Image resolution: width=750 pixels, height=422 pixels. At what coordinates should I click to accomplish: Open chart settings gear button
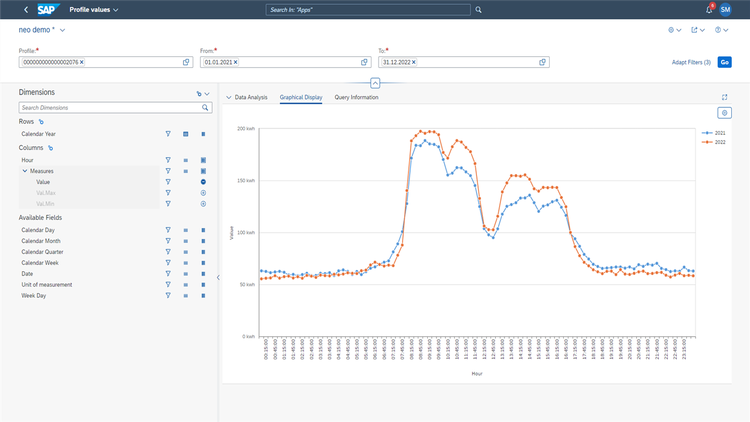[x=725, y=113]
